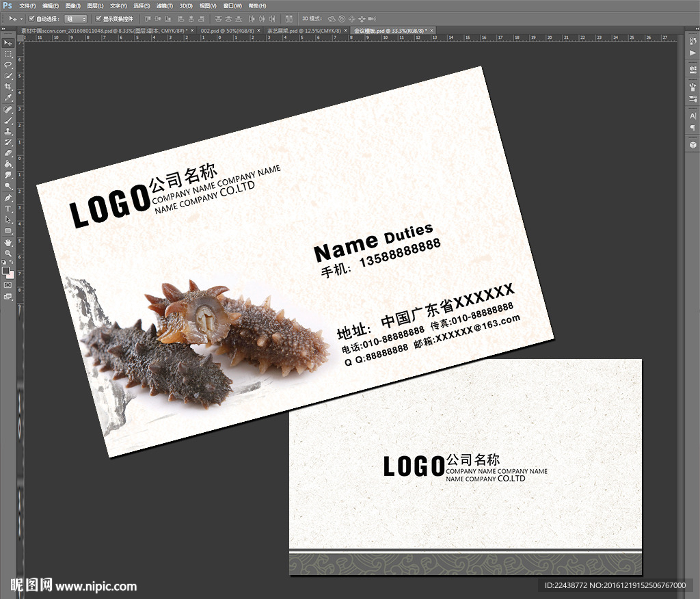Click the background color swatch

[x=10, y=275]
